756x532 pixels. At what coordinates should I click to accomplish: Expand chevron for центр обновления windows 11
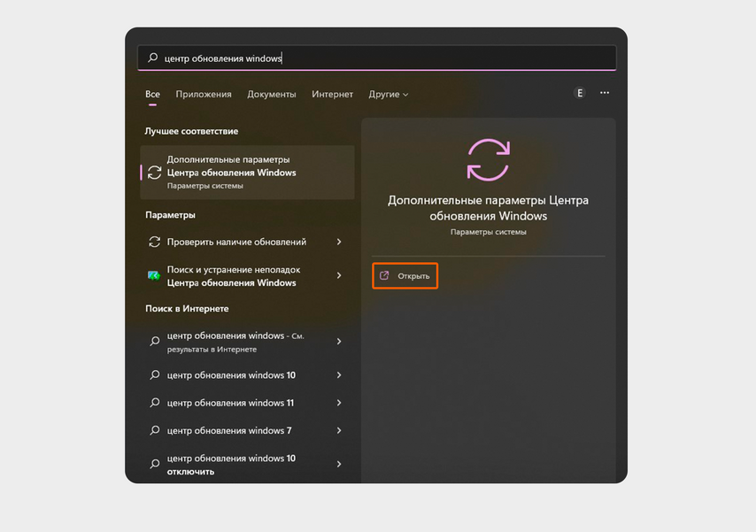point(339,403)
